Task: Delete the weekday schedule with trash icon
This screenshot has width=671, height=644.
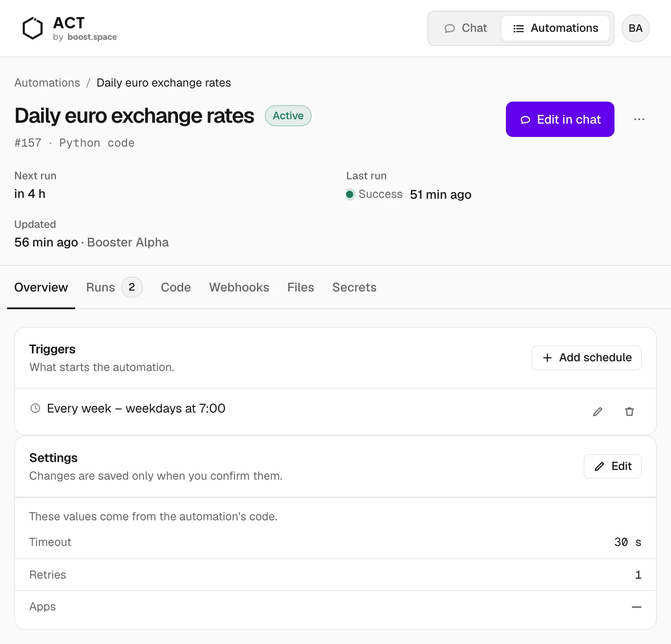Action: point(630,412)
